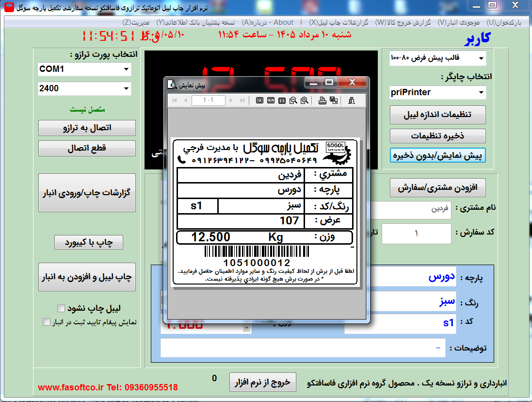Click the order code field کد سفارش
Image resolution: width=532 pixels, height=402 pixels.
point(416,234)
